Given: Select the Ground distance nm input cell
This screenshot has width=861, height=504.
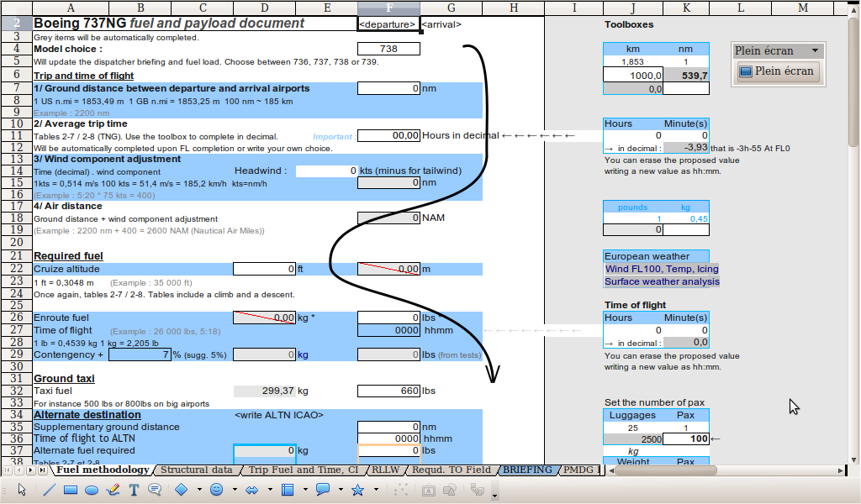Looking at the screenshot, I should click(x=388, y=88).
